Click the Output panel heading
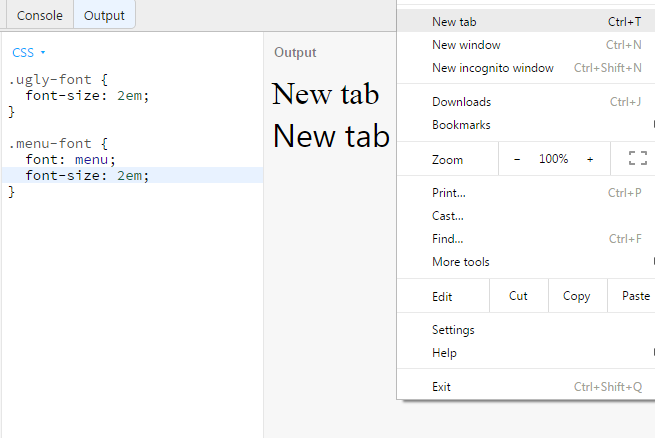Viewport: 655px width, 438px height. click(x=295, y=53)
